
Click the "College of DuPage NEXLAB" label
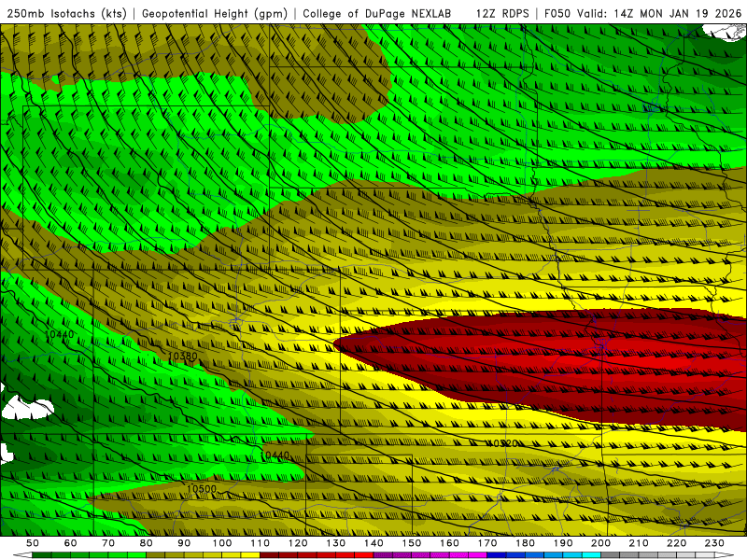pyautogui.click(x=377, y=13)
